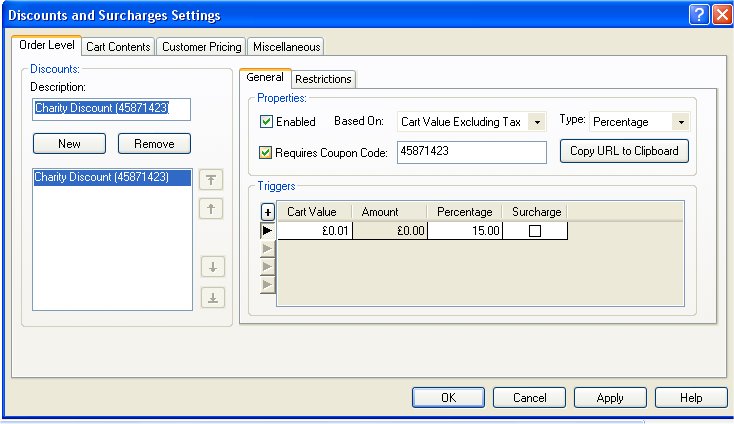Uncheck the Enabled checkbox

point(266,122)
